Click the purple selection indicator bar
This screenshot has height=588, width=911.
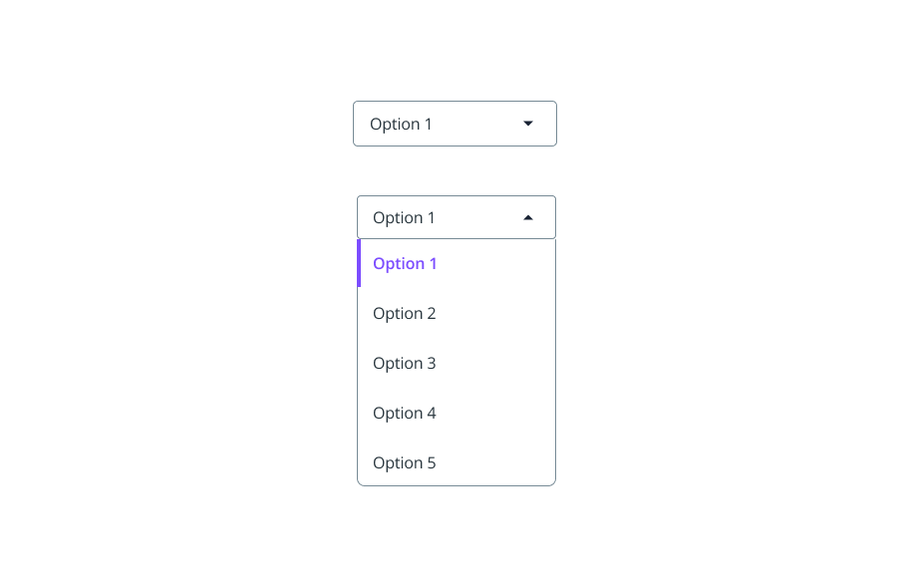[x=360, y=263]
